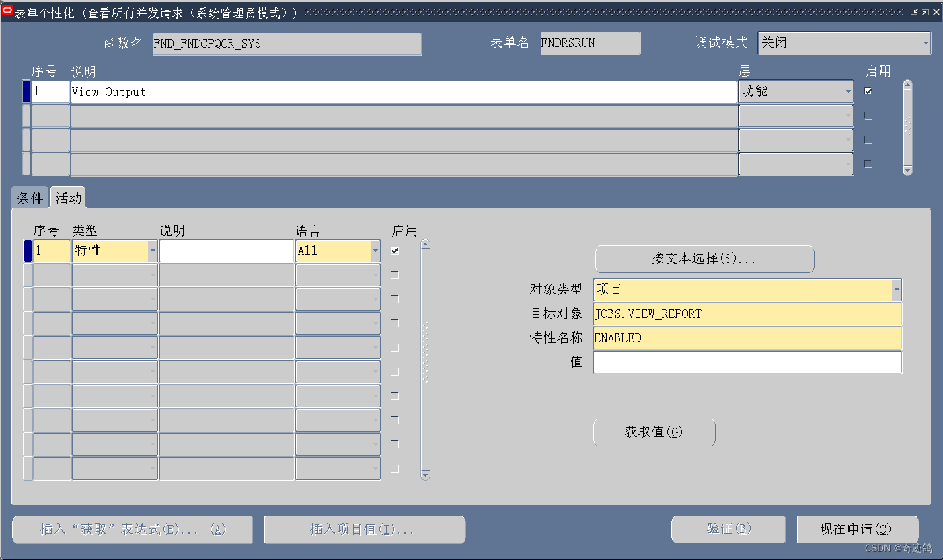Toggle 启用 on the first activity row

[394, 249]
